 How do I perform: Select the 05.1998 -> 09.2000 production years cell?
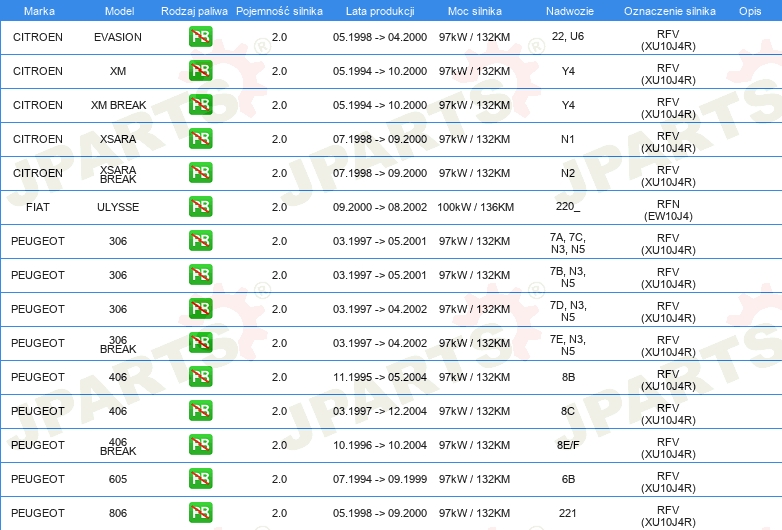tap(380, 513)
